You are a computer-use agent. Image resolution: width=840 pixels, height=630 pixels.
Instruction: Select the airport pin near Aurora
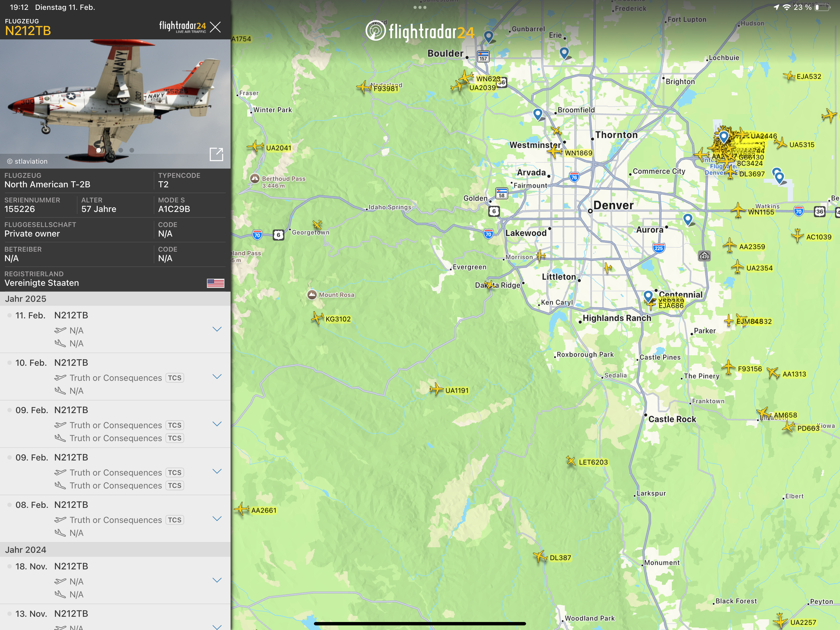pyautogui.click(x=688, y=219)
